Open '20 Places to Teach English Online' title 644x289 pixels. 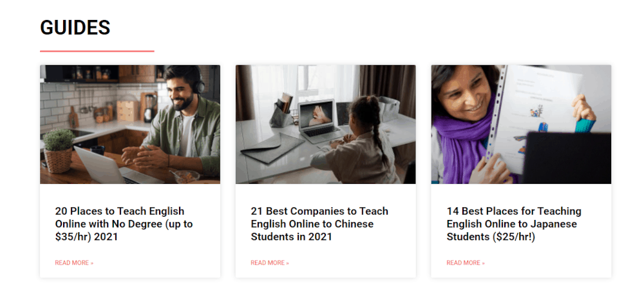pos(124,224)
